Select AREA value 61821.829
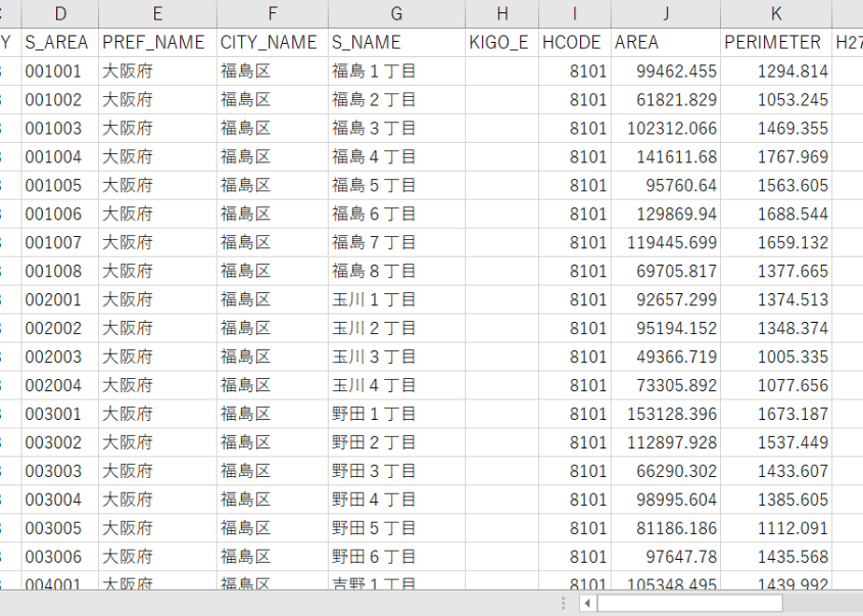Viewport: 863px width, 616px height. click(666, 100)
